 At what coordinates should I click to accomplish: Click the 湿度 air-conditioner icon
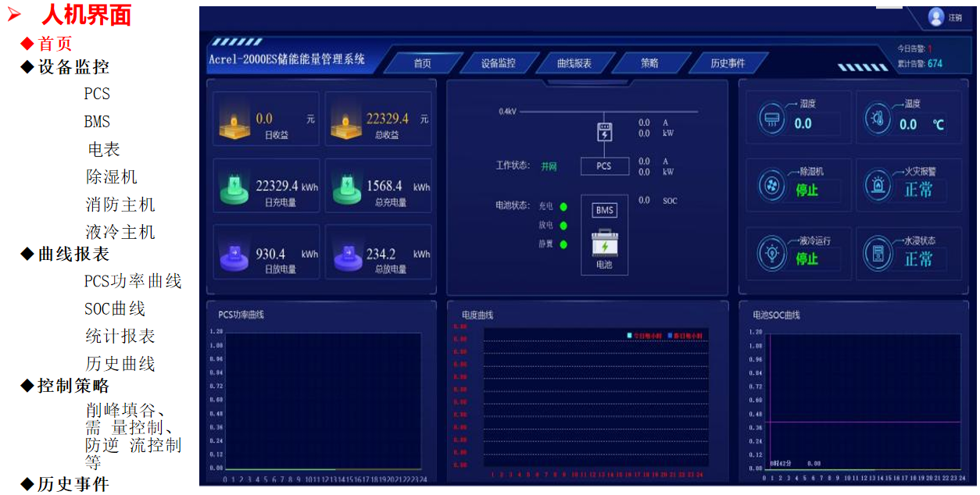772,119
